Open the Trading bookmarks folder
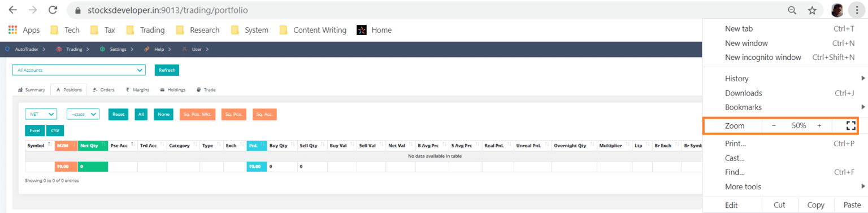 click(x=146, y=30)
